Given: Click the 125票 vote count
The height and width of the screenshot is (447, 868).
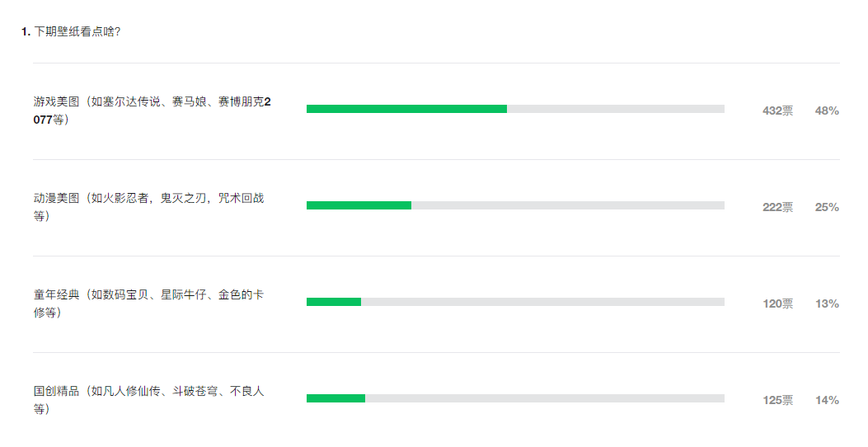Looking at the screenshot, I should [778, 400].
